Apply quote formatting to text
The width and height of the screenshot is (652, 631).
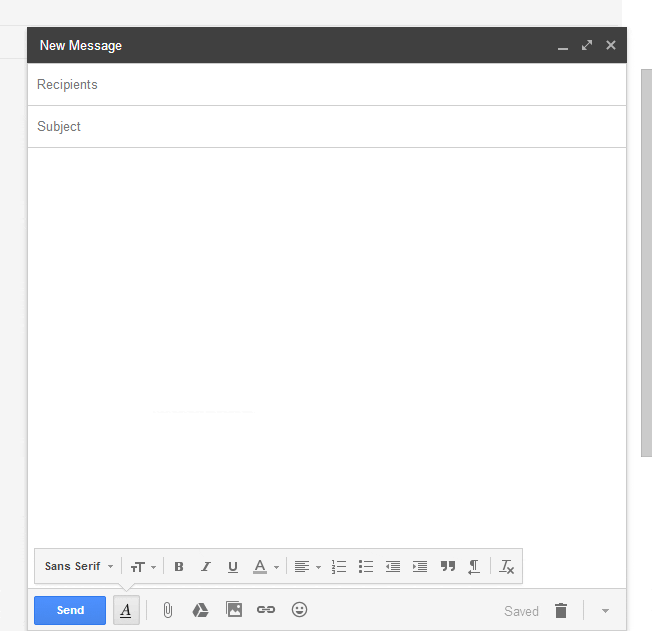[x=447, y=567]
